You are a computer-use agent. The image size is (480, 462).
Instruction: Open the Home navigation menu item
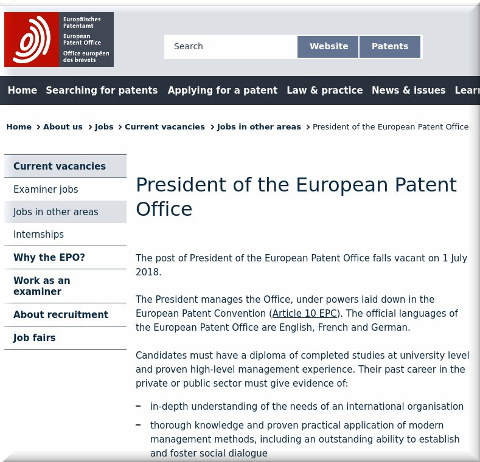pyautogui.click(x=22, y=90)
